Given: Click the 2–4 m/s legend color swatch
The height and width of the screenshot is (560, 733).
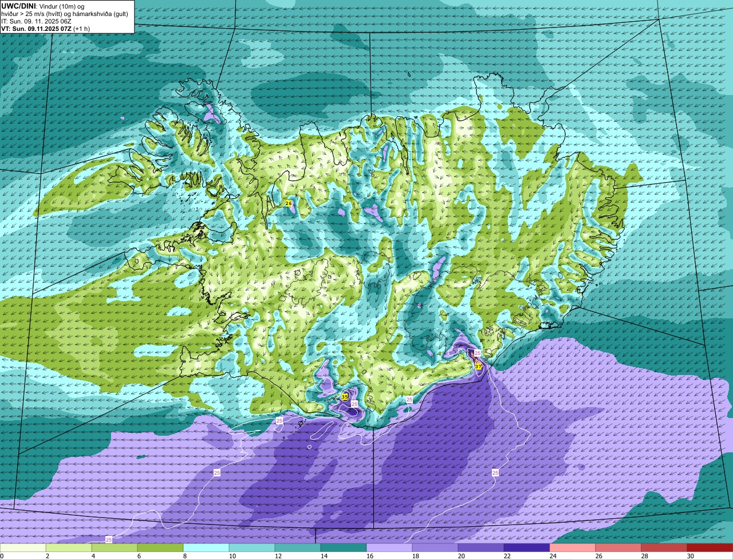Looking at the screenshot, I should 69,547.
